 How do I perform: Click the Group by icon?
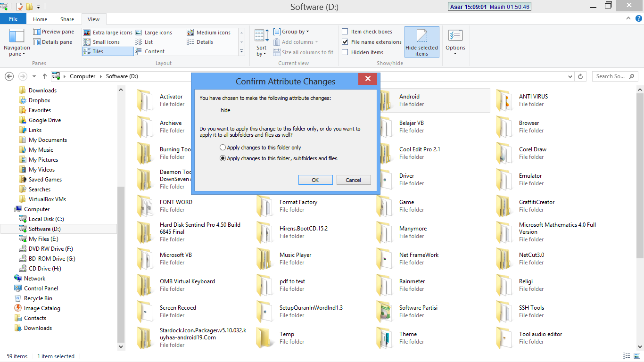(x=278, y=32)
